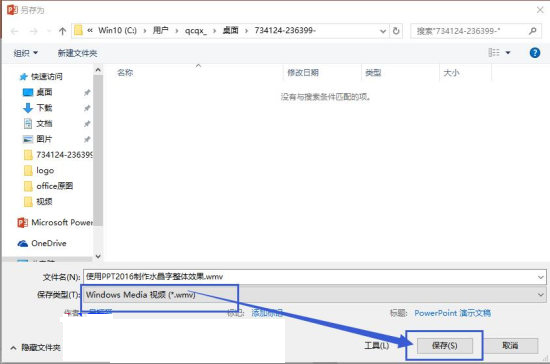Select the 视频 folder in sidebar
Viewport: 550px width, 364px height.
point(44,201)
